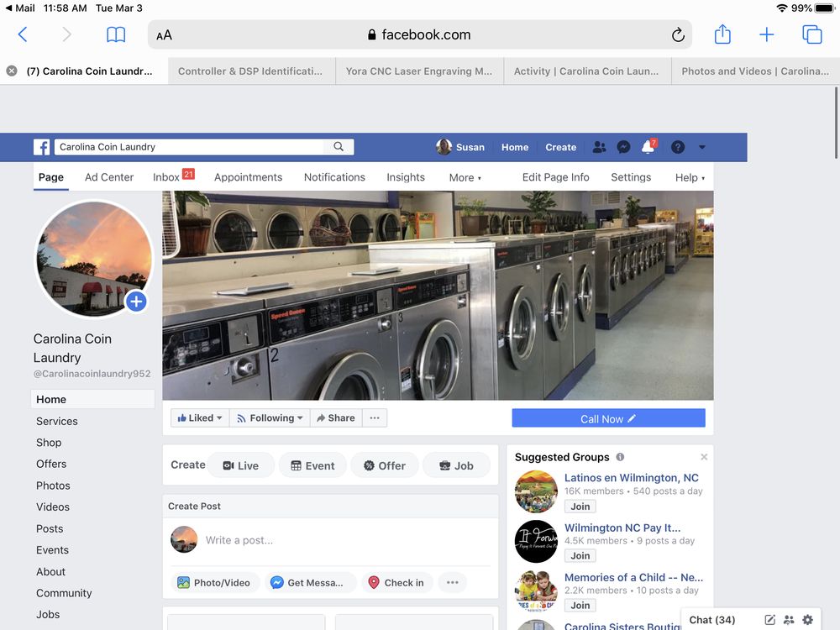Open the Help question mark icon
840x630 pixels.
tap(677, 147)
